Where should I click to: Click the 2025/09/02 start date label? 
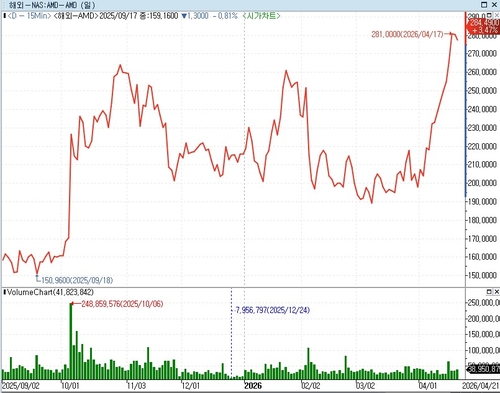coord(21,386)
